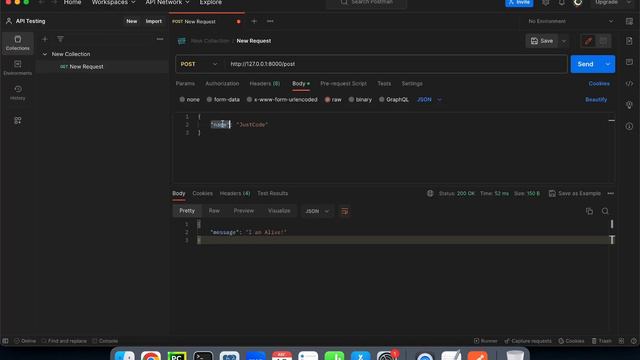640x360 pixels.
Task: Open the code snippet icon in the right sidebar
Action: coord(629,83)
